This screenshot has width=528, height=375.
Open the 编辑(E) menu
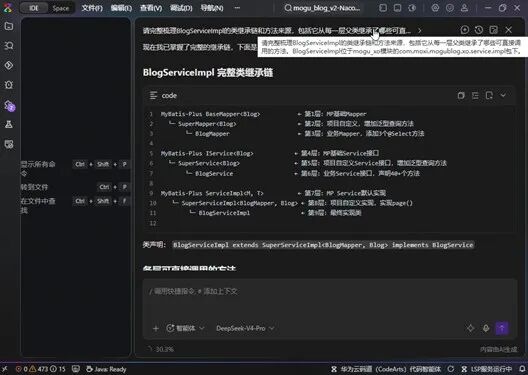click(121, 8)
